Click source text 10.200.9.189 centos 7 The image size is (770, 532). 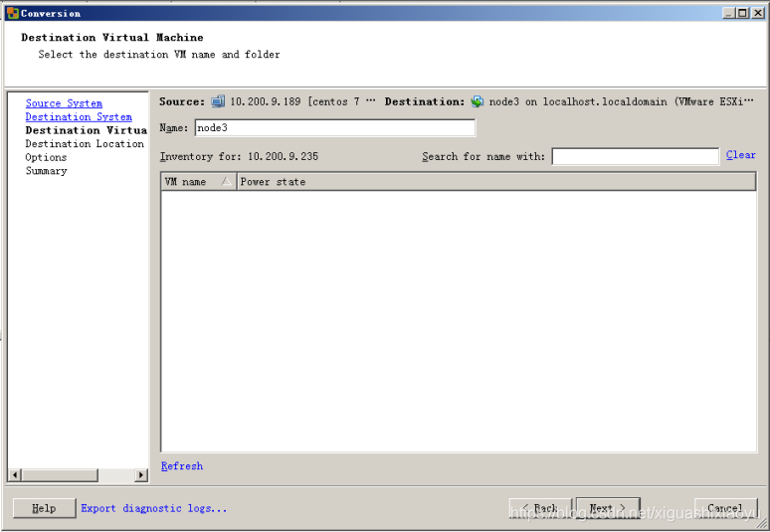pos(303,101)
